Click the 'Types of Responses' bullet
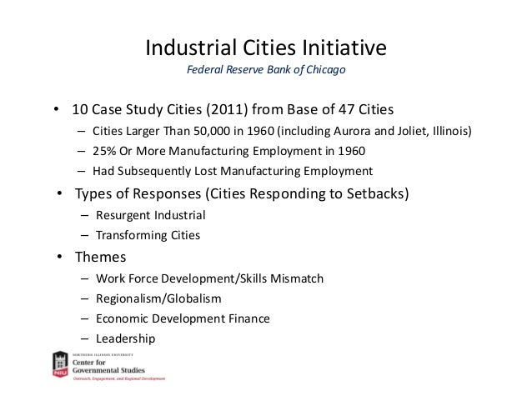 [242, 194]
